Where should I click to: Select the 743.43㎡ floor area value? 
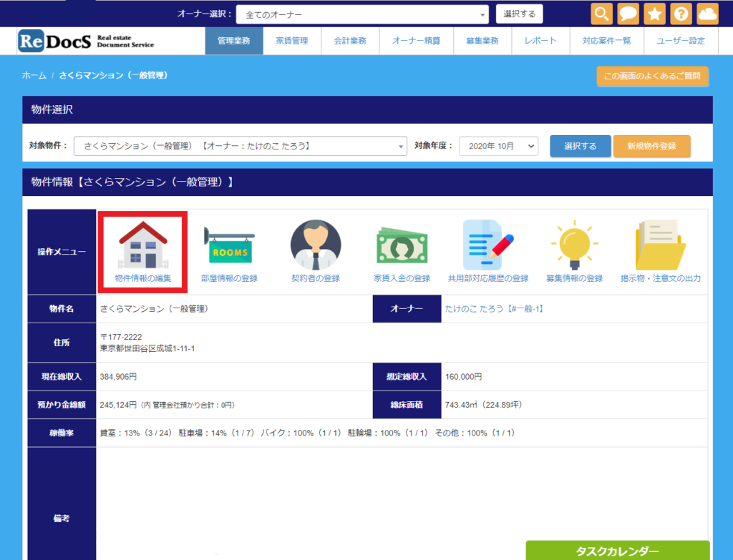tap(461, 405)
